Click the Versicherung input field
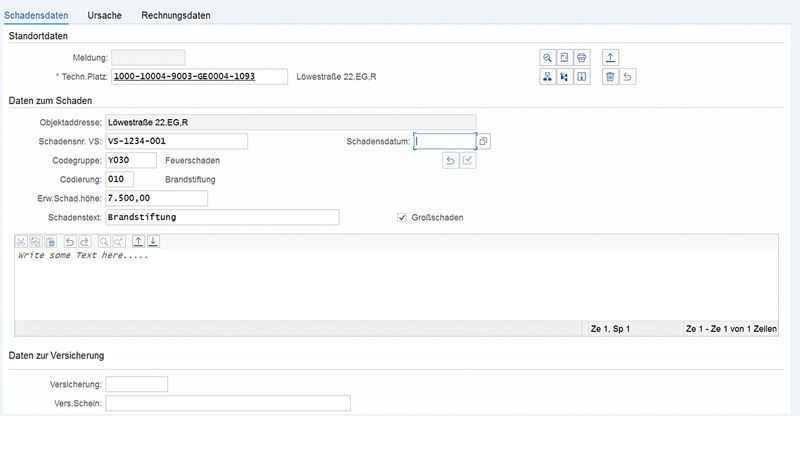 137,384
